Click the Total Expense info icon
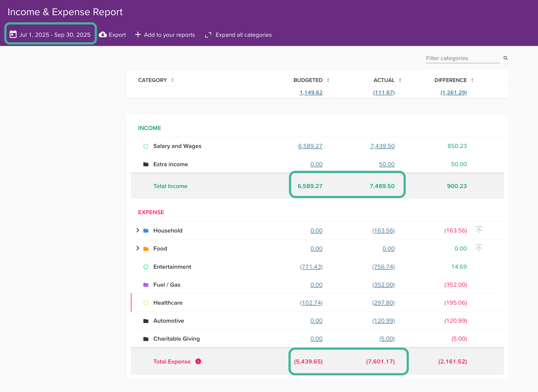The image size is (538, 392). coord(198,361)
